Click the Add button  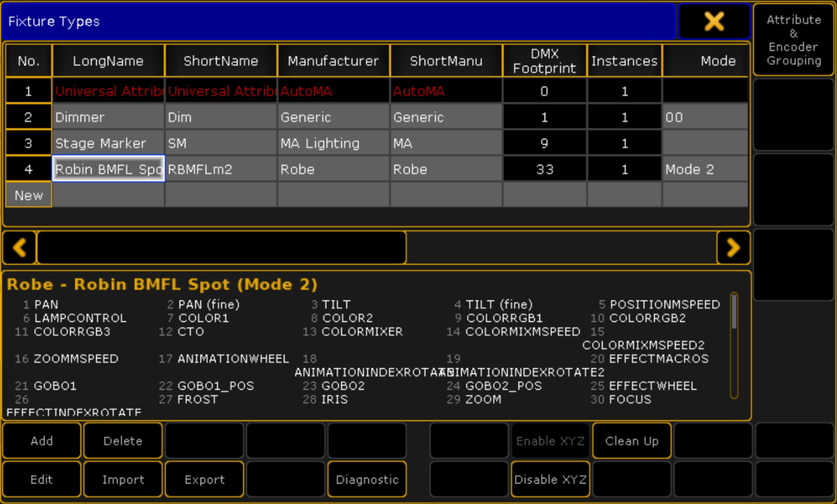pyautogui.click(x=42, y=441)
